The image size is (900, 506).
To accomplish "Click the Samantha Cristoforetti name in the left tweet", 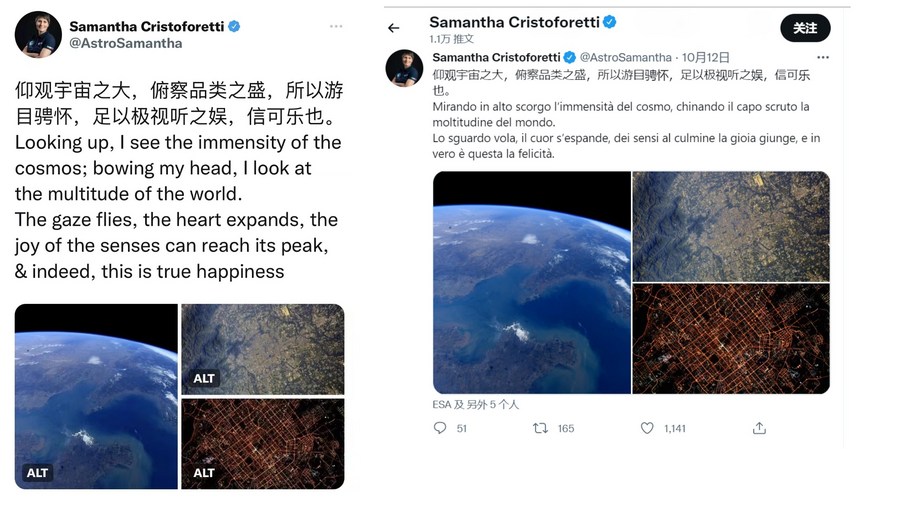I will (x=146, y=25).
